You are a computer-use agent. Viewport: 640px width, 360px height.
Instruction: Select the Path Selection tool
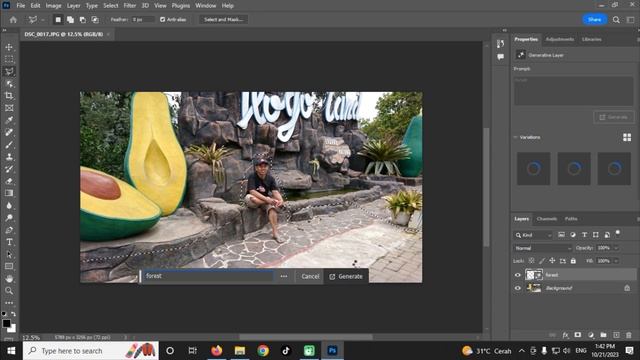click(x=9, y=254)
